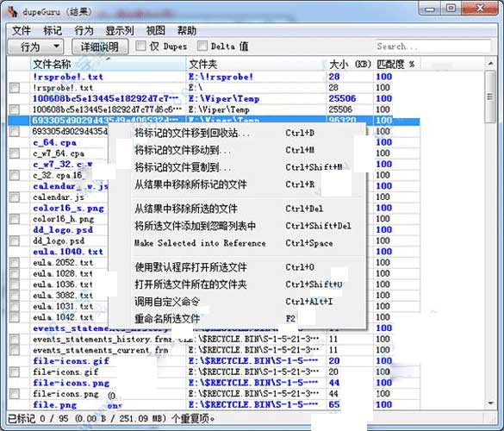Close the dupeGuru window
Image resolution: width=504 pixels, height=431 pixels.
click(x=480, y=9)
